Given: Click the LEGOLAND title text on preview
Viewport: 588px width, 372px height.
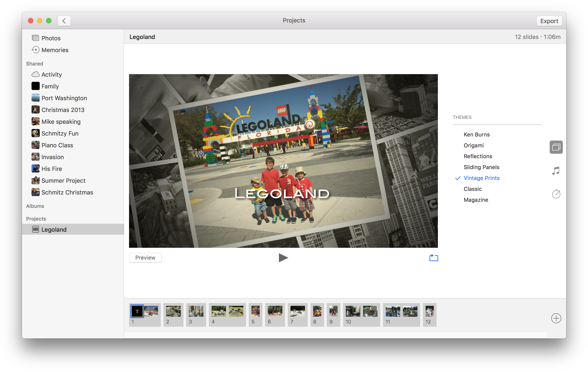Looking at the screenshot, I should 282,194.
